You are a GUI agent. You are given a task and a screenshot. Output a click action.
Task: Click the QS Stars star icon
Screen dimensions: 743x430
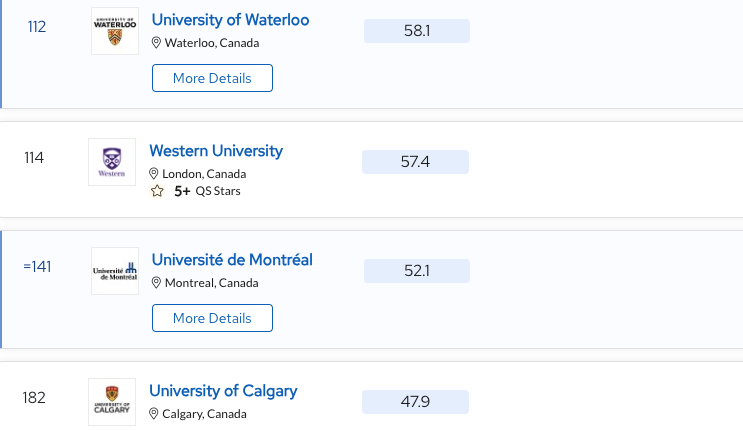(157, 191)
